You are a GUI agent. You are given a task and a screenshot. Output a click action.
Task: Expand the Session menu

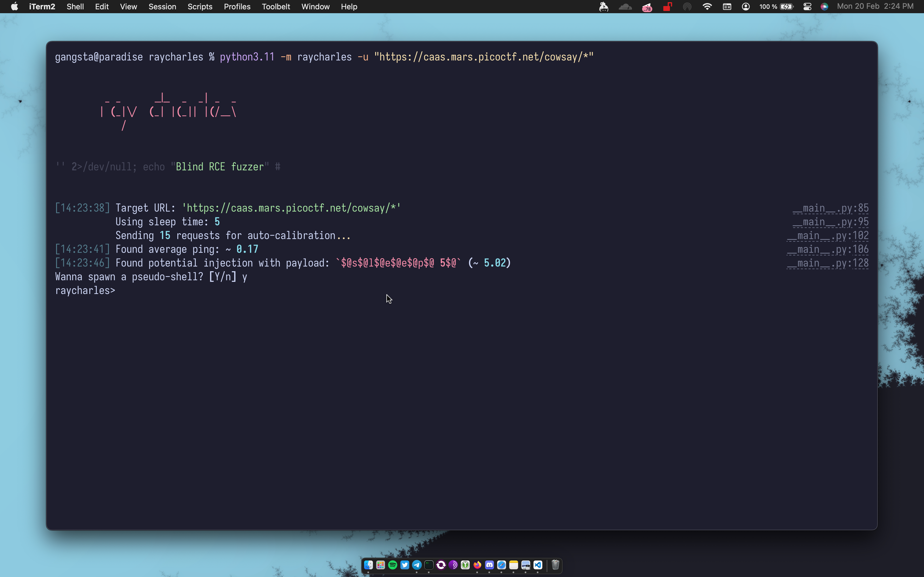[162, 7]
